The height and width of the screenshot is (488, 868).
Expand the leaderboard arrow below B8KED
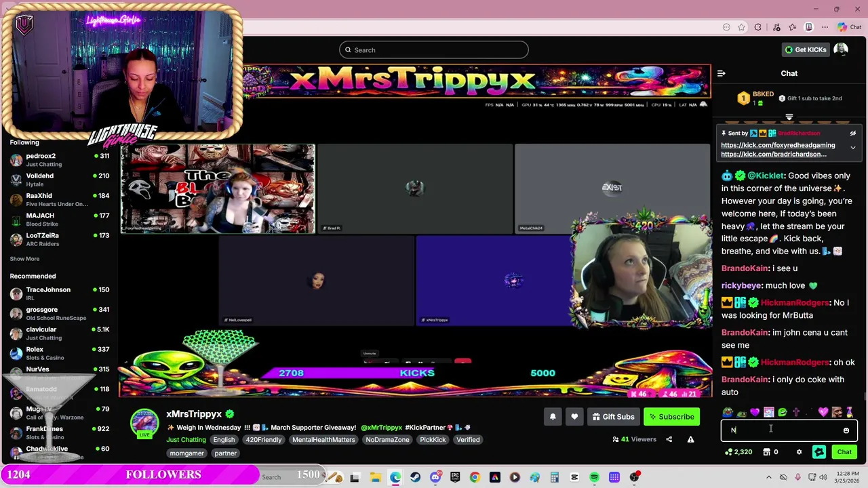pyautogui.click(x=789, y=117)
